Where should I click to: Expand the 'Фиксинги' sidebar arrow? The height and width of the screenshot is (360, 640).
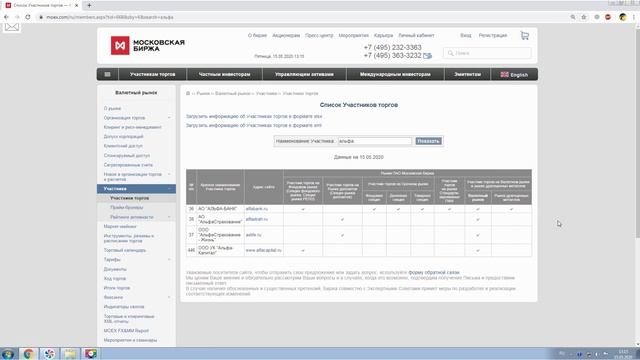(x=169, y=297)
